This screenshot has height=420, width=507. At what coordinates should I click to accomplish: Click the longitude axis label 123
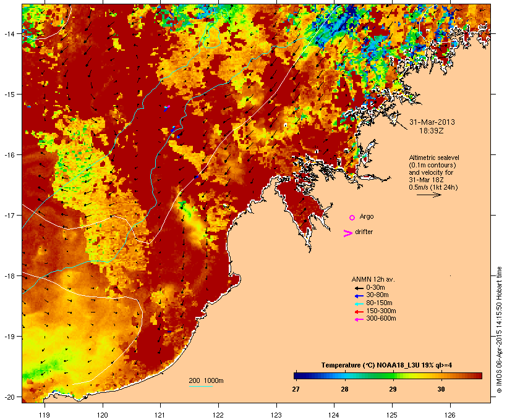click(276, 415)
